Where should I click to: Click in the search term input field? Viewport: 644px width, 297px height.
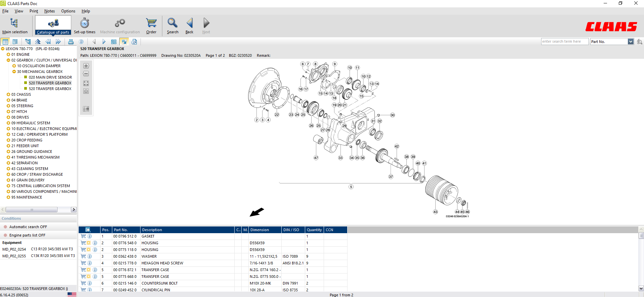[x=565, y=42]
